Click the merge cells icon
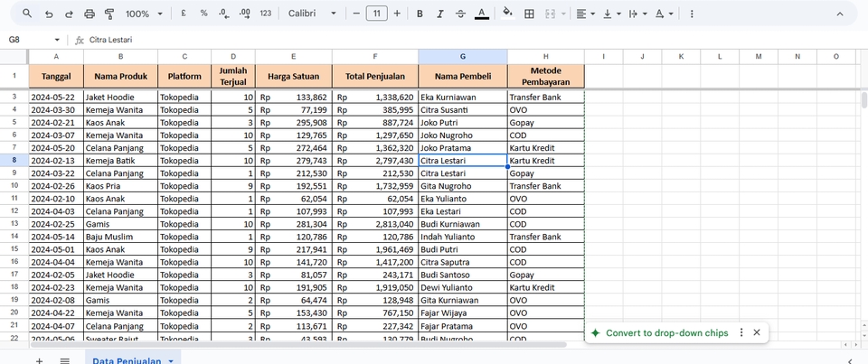Viewport: 868px width, 364px height. pyautogui.click(x=550, y=14)
